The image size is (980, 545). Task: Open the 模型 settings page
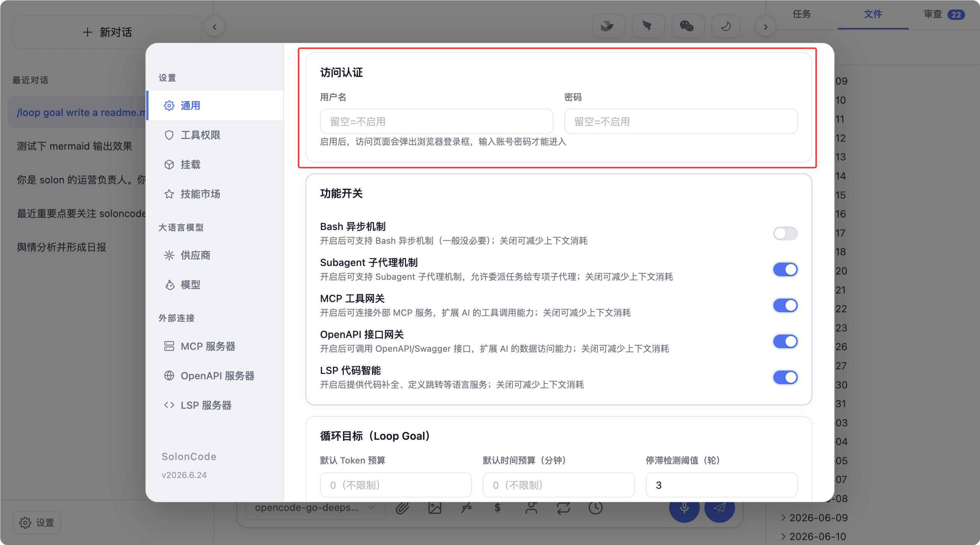(x=215, y=285)
